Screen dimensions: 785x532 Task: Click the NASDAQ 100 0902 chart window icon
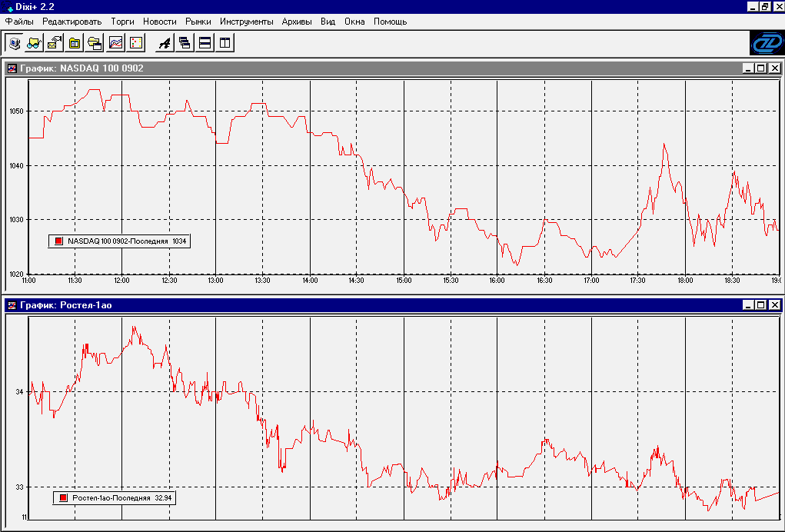click(x=12, y=68)
